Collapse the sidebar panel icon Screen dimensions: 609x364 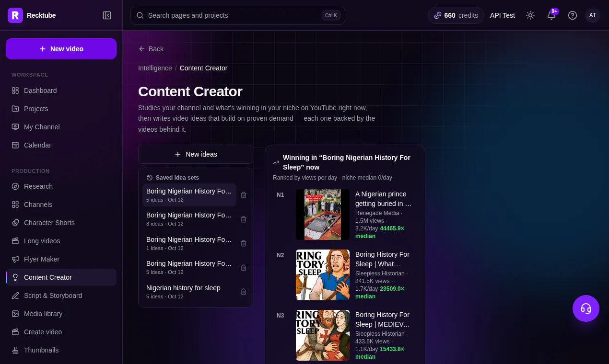click(107, 15)
